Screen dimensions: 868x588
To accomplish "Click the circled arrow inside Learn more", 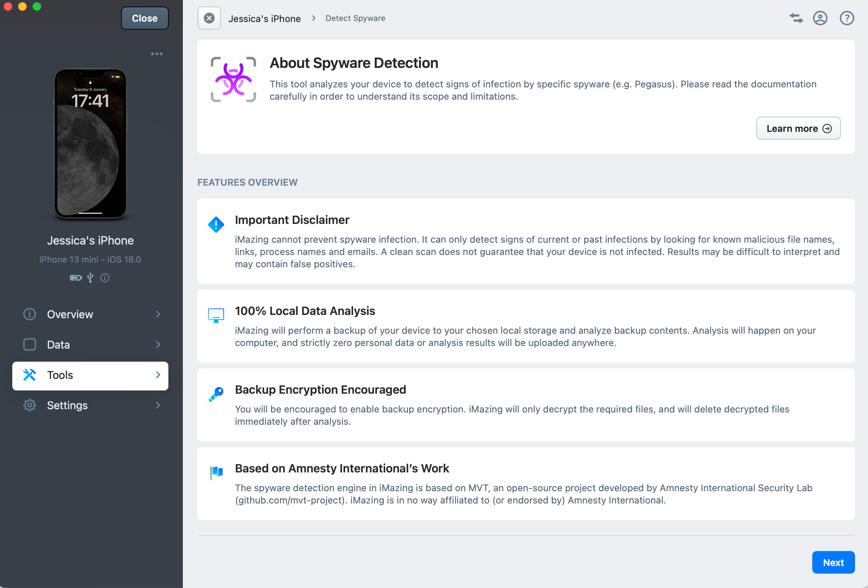I will point(827,129).
